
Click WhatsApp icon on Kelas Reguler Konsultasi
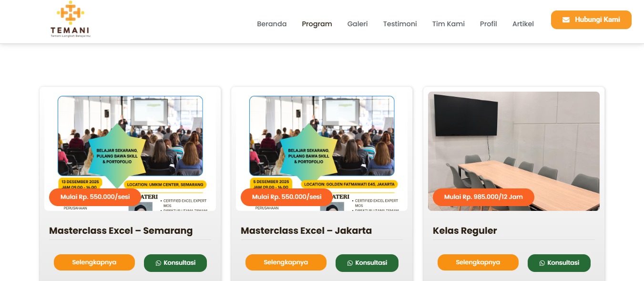[x=542, y=263]
